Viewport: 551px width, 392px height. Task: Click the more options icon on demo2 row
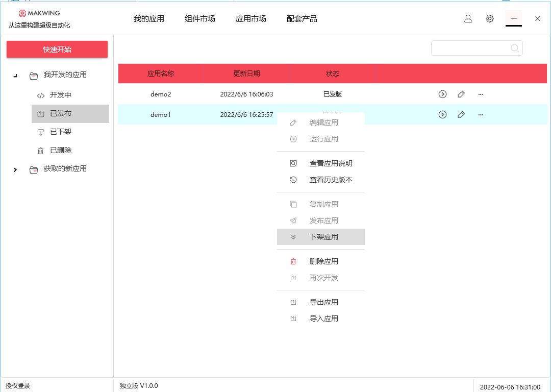[x=480, y=94]
